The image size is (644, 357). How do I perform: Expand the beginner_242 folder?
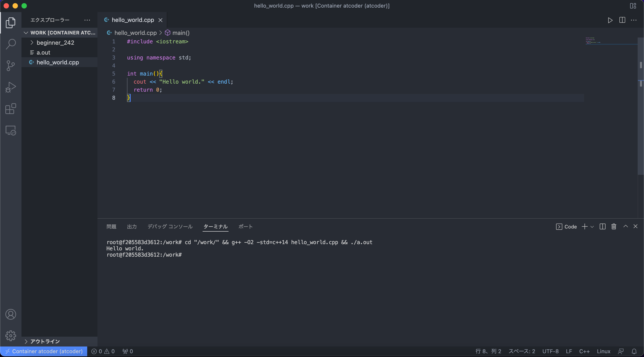pos(55,43)
